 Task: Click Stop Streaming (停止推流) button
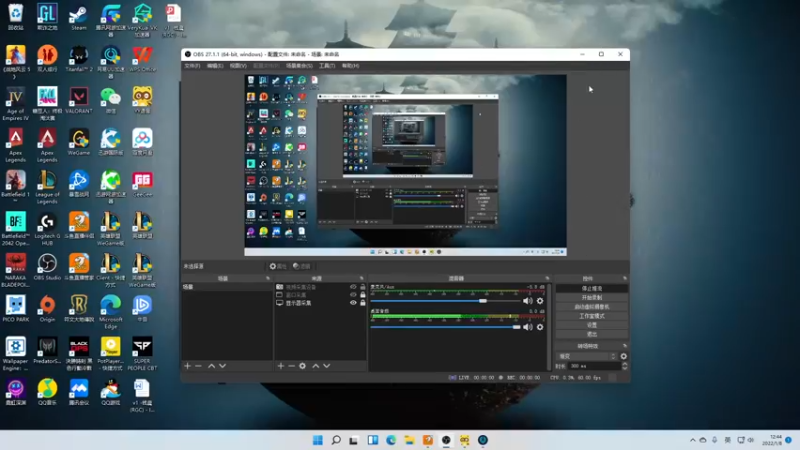pyautogui.click(x=592, y=288)
